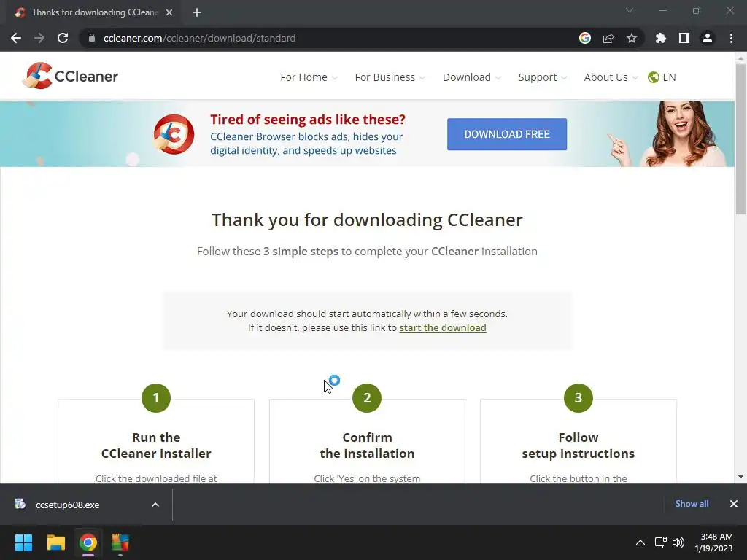Screen dimensions: 747x560
Task: Click the page vertical scrollbar thumb
Action: (740, 139)
